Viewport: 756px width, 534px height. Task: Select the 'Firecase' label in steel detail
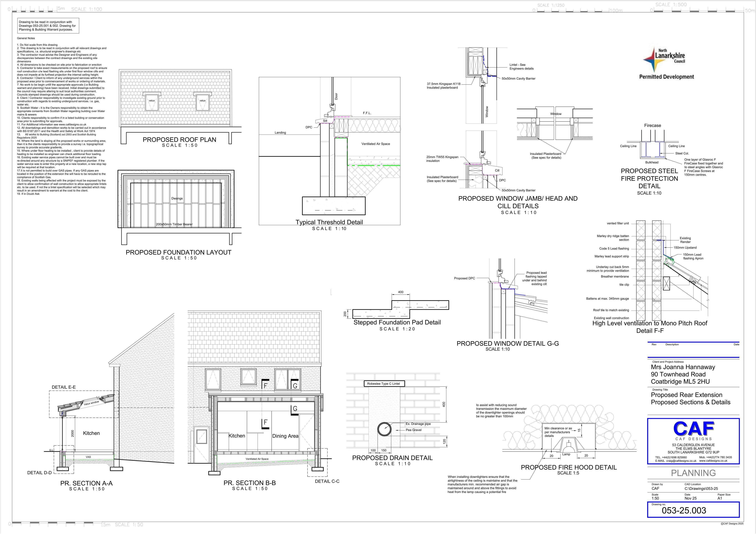tap(653, 125)
